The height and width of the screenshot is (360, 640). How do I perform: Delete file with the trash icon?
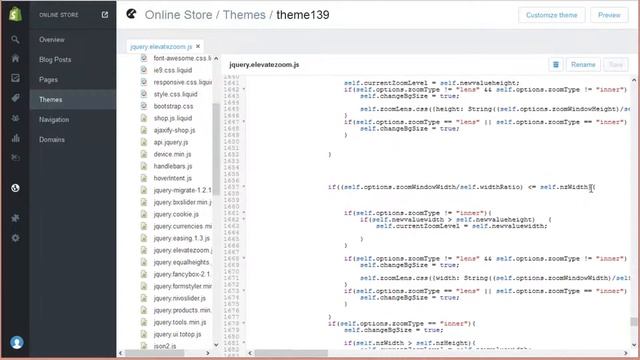pos(556,64)
